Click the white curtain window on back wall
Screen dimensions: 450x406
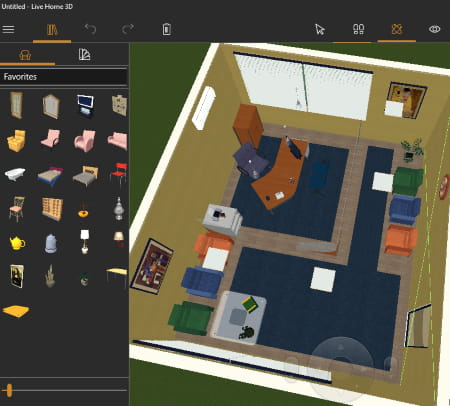[x=303, y=86]
